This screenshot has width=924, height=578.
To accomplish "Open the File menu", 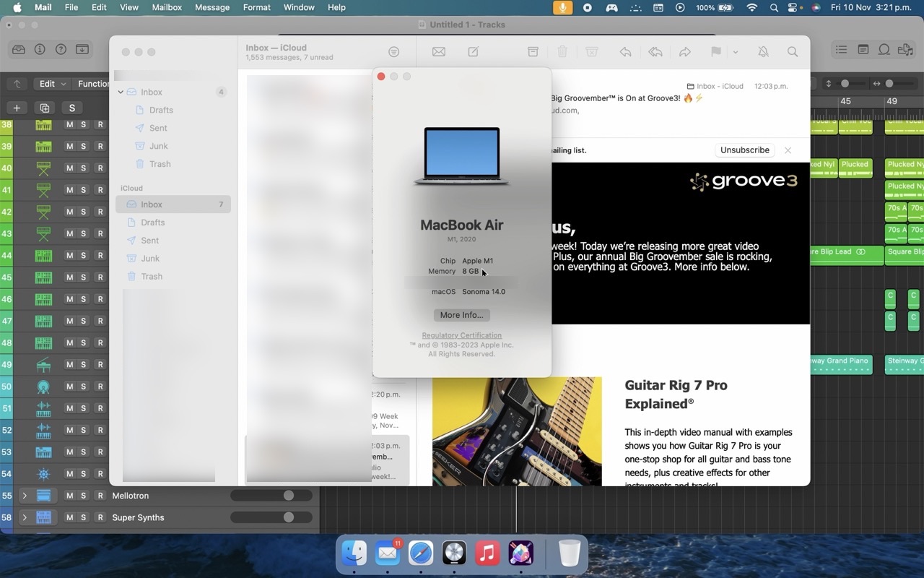I will point(71,7).
